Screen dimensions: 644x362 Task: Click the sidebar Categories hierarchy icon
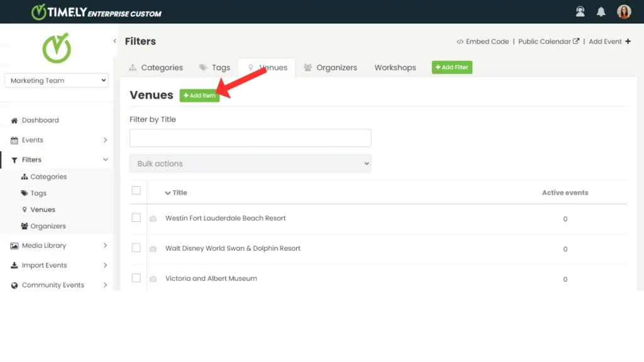(25, 177)
